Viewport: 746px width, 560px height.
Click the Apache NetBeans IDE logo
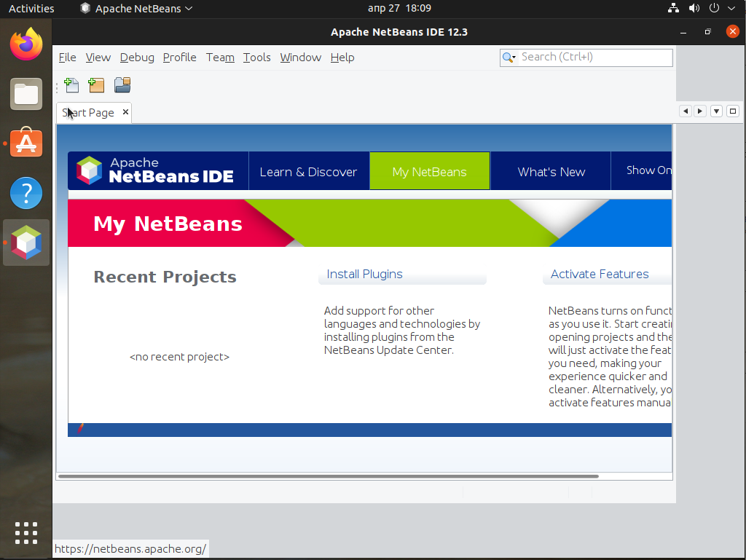point(156,170)
